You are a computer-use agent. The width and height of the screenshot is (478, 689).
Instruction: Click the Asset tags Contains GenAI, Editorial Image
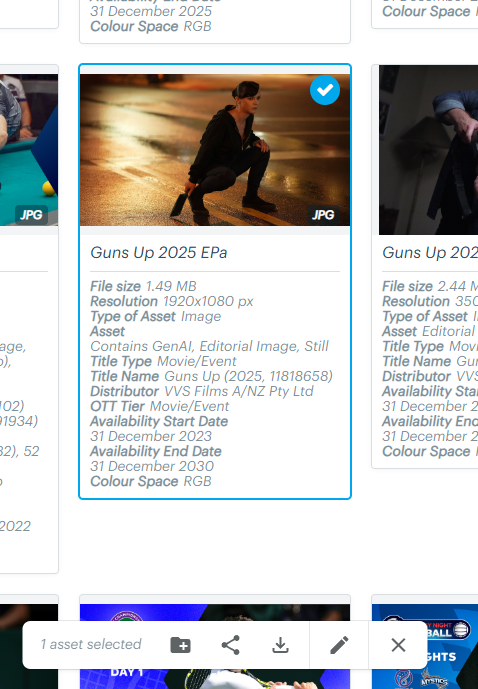point(209,346)
